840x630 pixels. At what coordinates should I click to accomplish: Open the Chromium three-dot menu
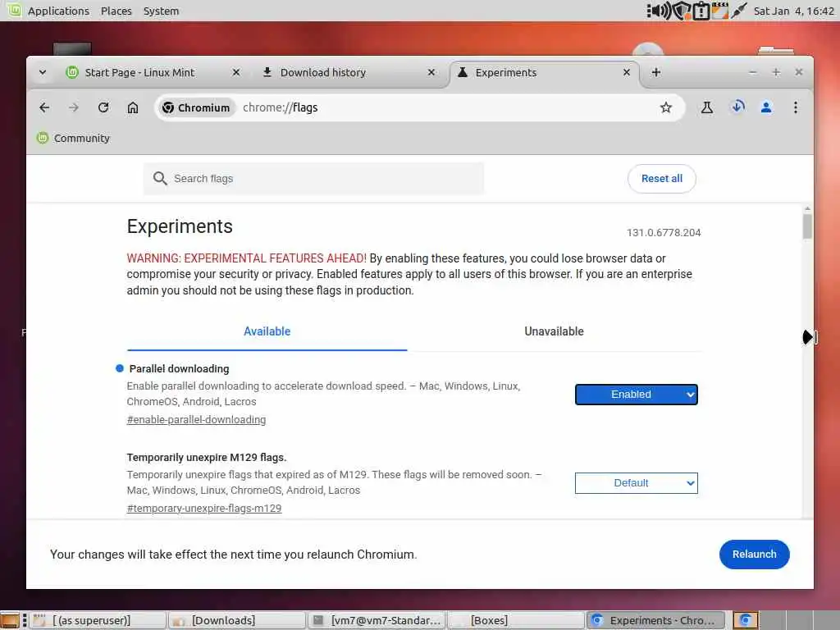coord(796,107)
